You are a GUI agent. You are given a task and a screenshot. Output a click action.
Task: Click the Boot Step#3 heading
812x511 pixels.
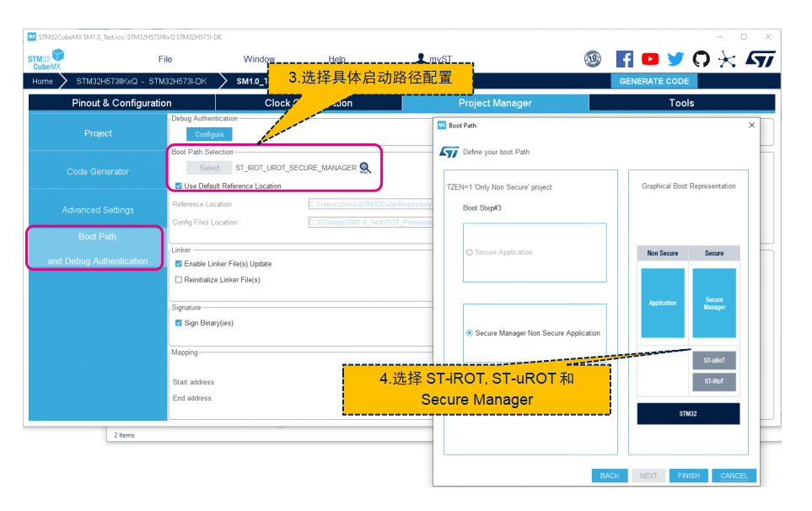pyautogui.click(x=482, y=207)
